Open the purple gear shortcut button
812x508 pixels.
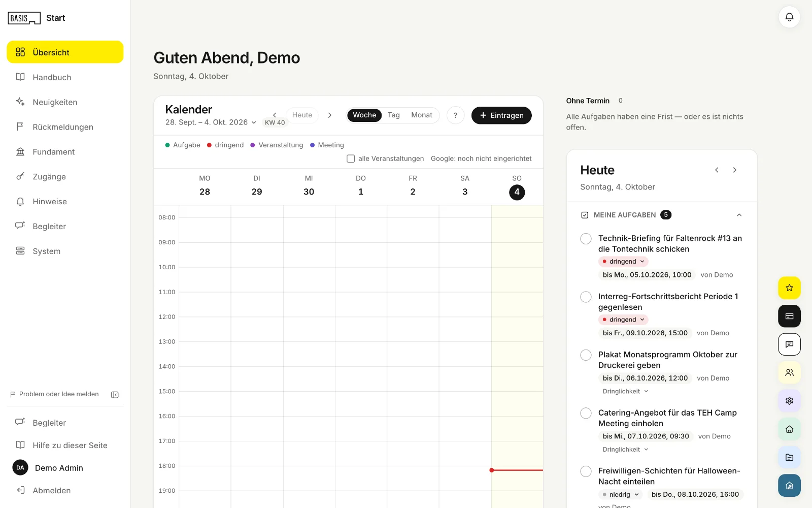point(789,401)
